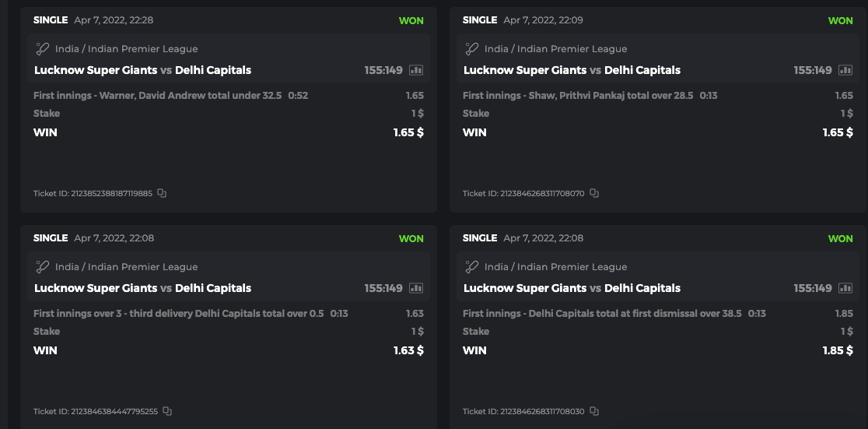Open Delhi Capitals match link in Shaw bet

642,70
